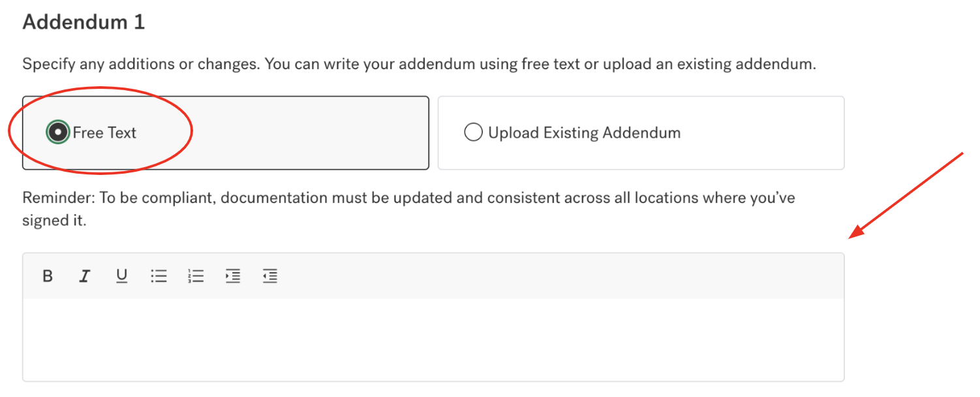Switch addendum mode to Upload Existing Addendum
980x397 pixels.
474,132
